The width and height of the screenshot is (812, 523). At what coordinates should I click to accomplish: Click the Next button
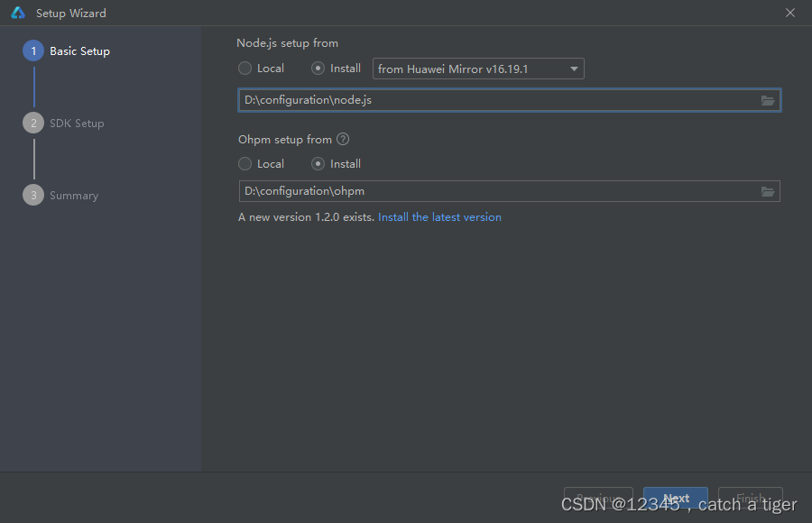coord(675,498)
